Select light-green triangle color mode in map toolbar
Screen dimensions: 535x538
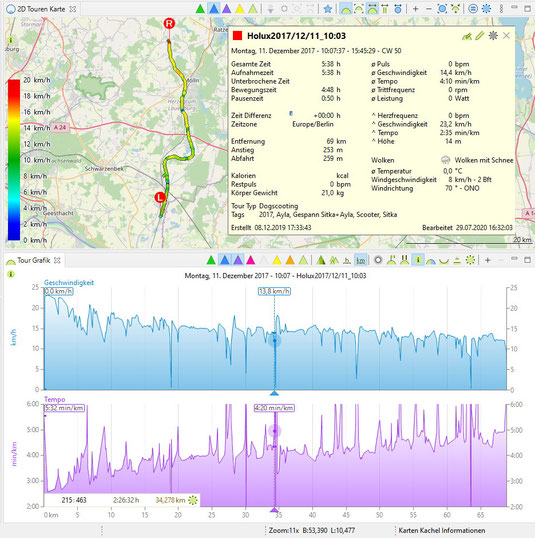tap(253, 9)
